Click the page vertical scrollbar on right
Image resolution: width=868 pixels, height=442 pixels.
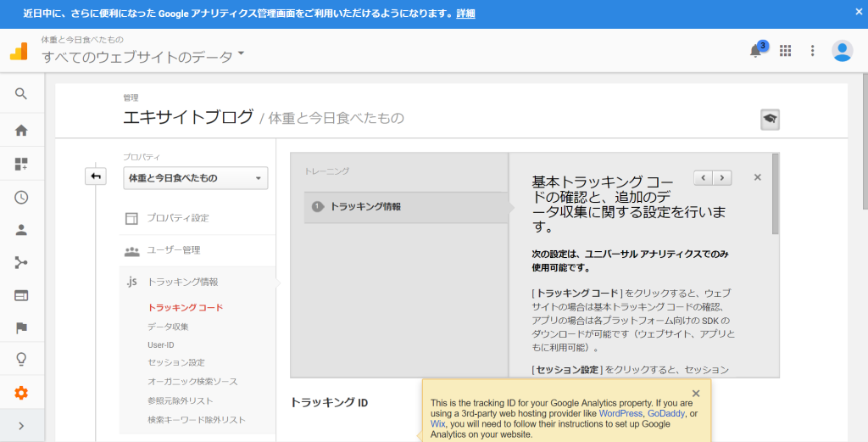tap(865, 141)
